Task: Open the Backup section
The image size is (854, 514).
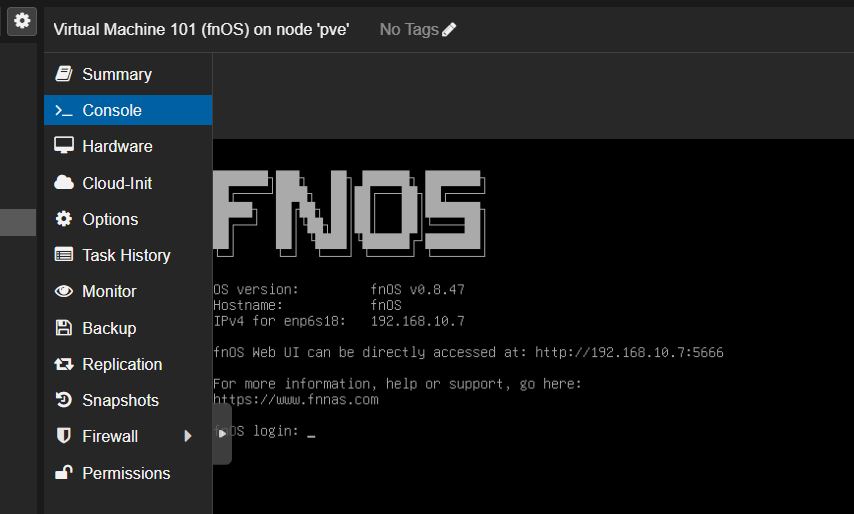Action: (x=128, y=328)
